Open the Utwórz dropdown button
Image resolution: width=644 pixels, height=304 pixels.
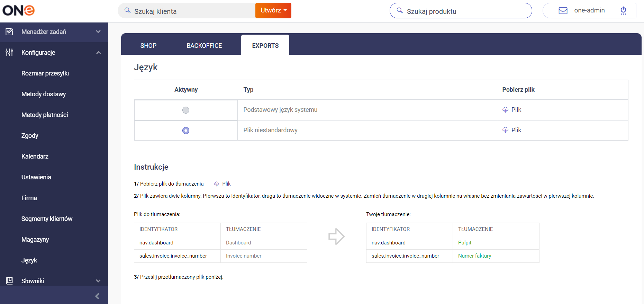[x=273, y=10]
